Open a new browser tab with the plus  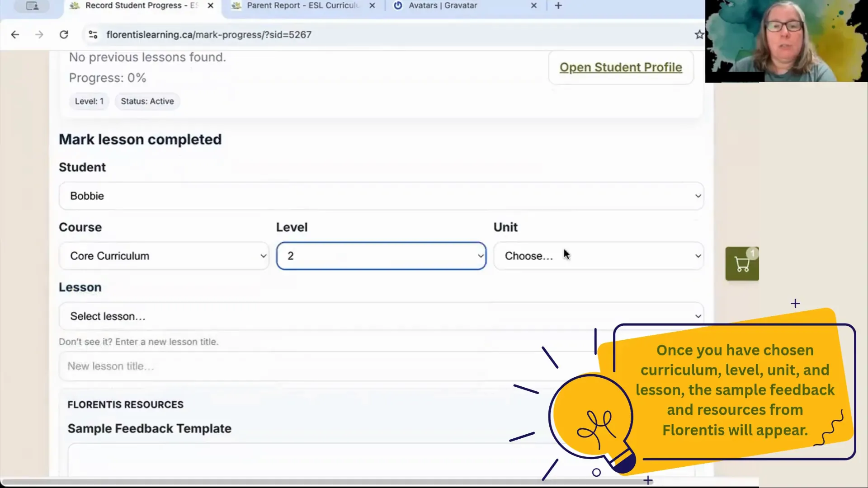(558, 6)
